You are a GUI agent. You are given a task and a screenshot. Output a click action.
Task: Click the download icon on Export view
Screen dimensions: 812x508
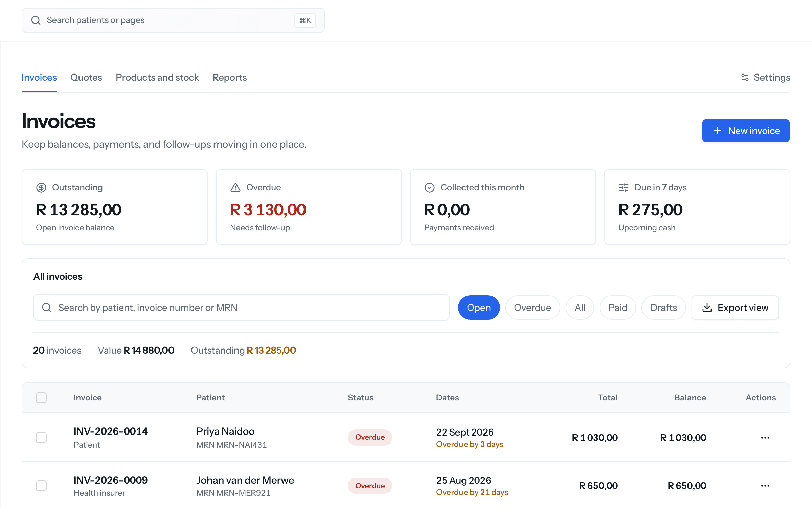coord(707,308)
